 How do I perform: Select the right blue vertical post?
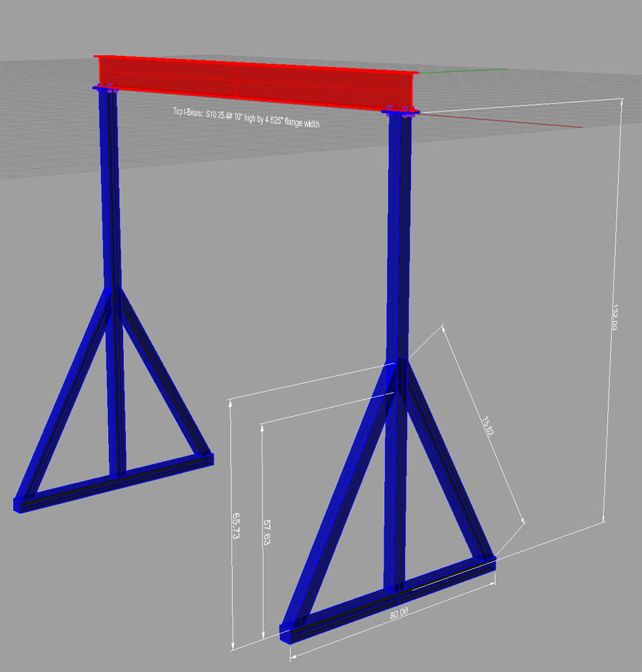point(398,352)
